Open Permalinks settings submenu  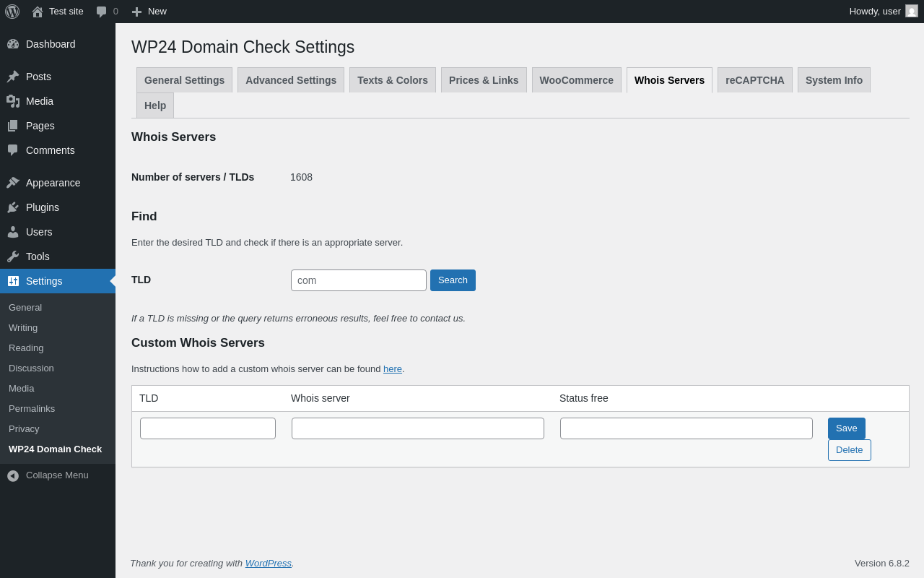(x=32, y=409)
